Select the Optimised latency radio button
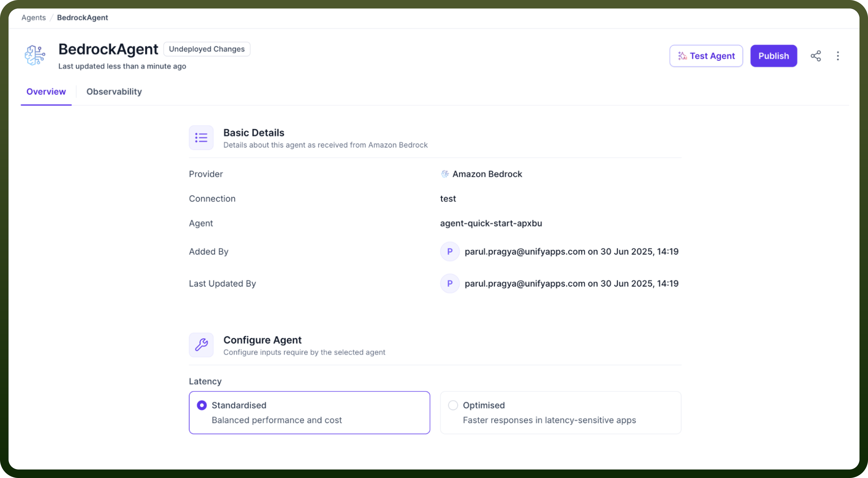 (453, 405)
